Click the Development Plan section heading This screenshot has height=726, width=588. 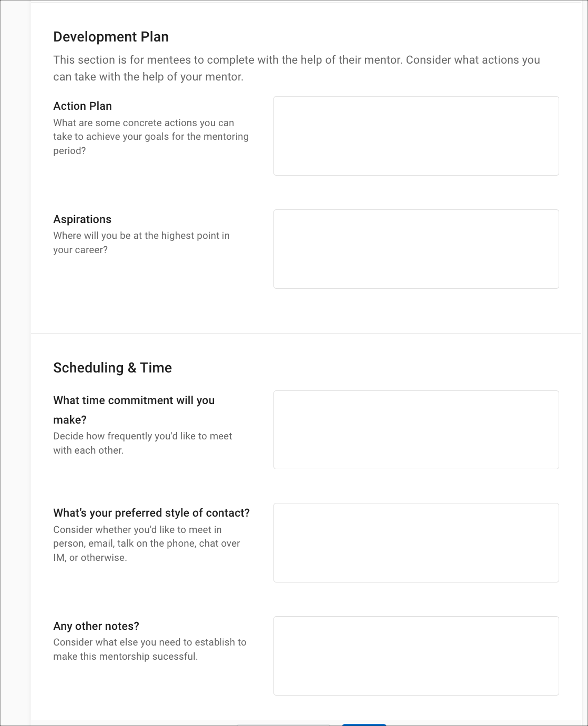coord(111,37)
